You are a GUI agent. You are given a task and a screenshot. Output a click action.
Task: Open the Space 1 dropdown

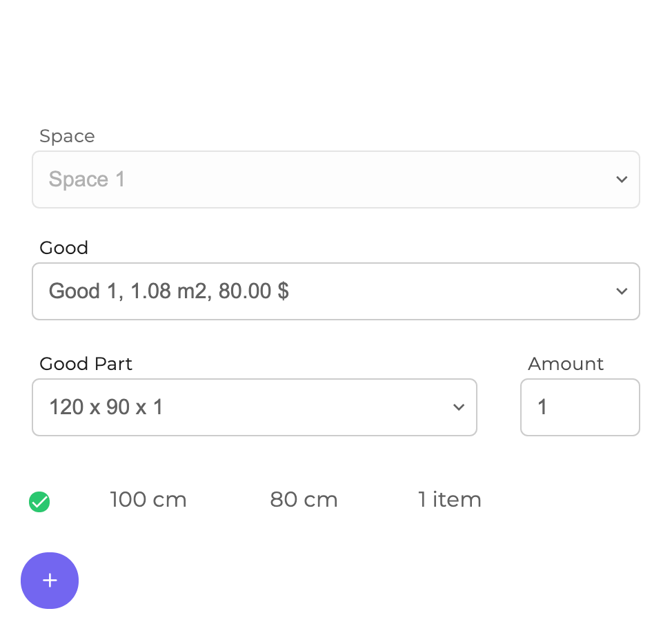[x=335, y=179]
